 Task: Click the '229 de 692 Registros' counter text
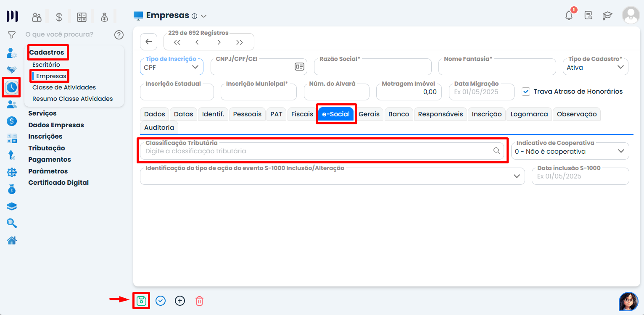(198, 33)
